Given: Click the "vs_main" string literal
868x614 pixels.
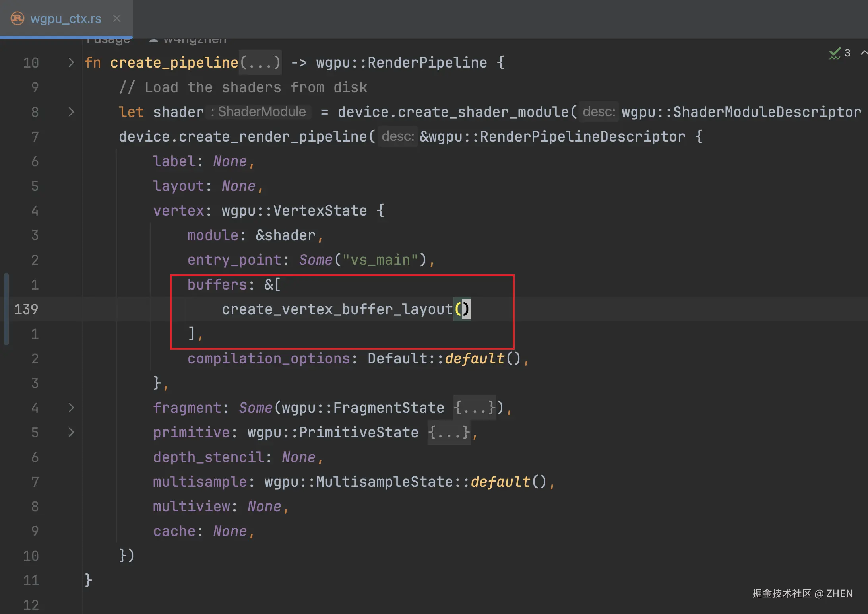Looking at the screenshot, I should (x=380, y=260).
